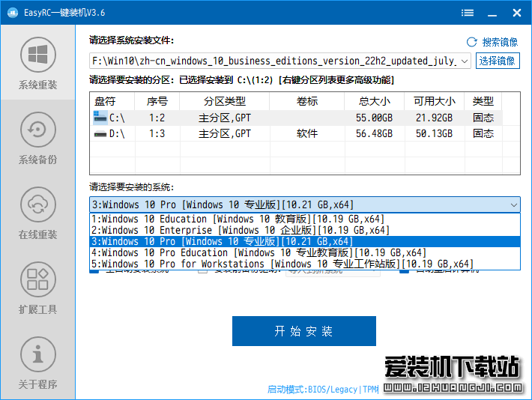Click the C:\ Windows drive icon
Viewport: 532px width, 400px height.
point(100,118)
